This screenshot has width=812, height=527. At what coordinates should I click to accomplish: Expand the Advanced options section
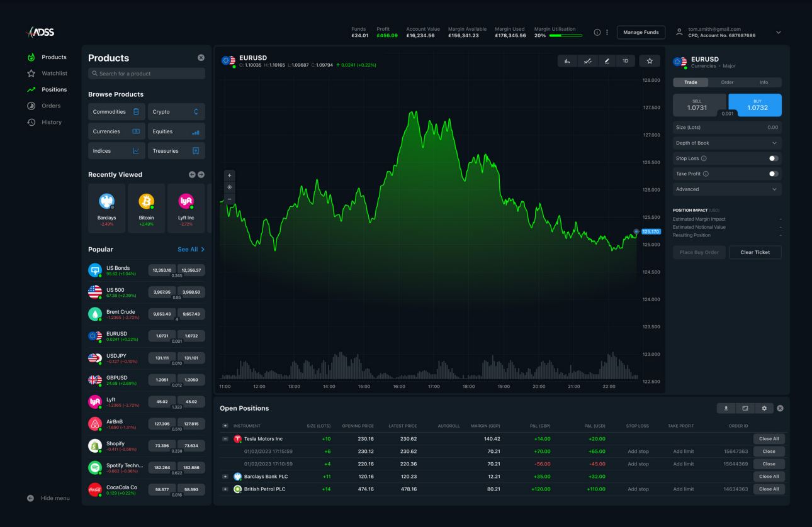(726, 189)
